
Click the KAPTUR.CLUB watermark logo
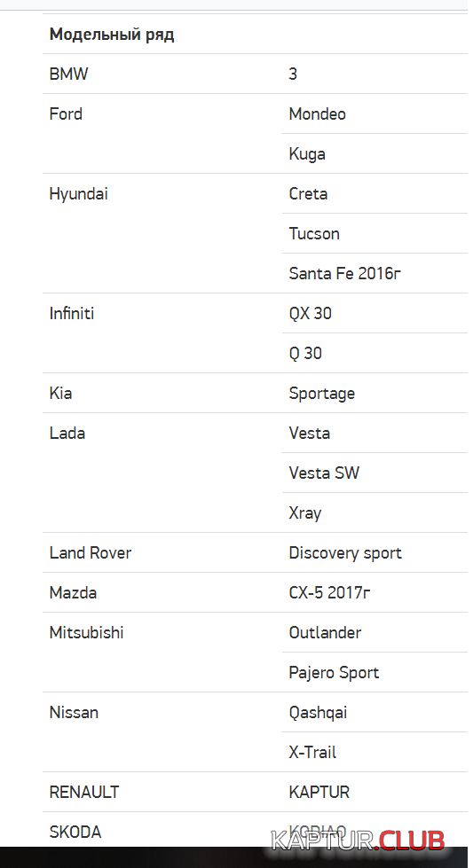[359, 841]
